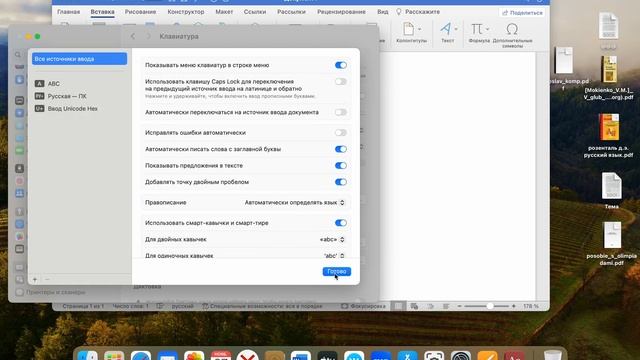Open Safari from the Dock
The height and width of the screenshot is (360, 640).
point(141,355)
